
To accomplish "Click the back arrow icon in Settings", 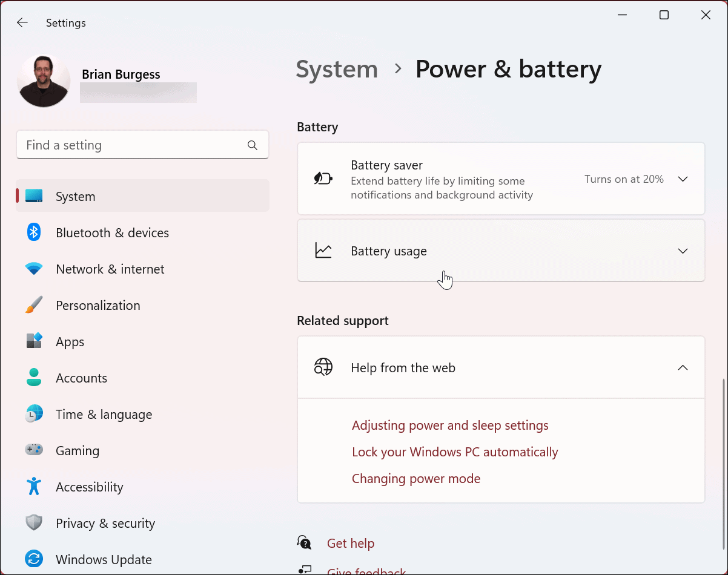I will [22, 23].
